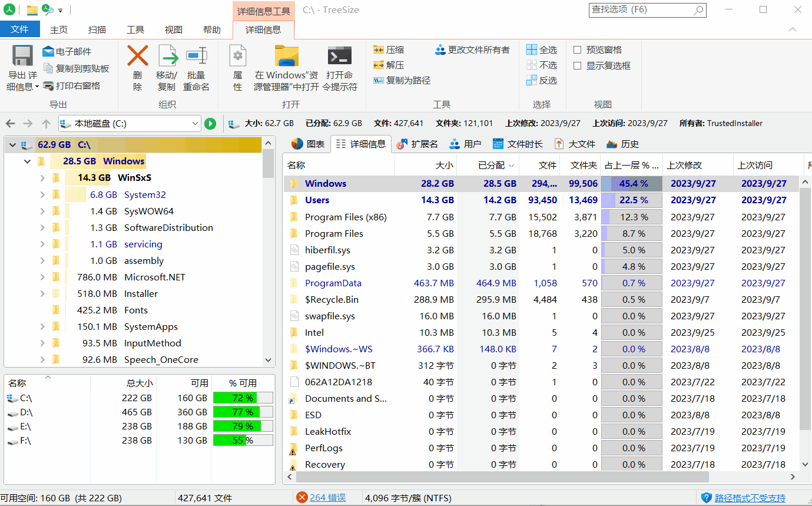The image size is (812, 506).
Task: Collapse the C:\ root tree node
Action: tap(12, 144)
